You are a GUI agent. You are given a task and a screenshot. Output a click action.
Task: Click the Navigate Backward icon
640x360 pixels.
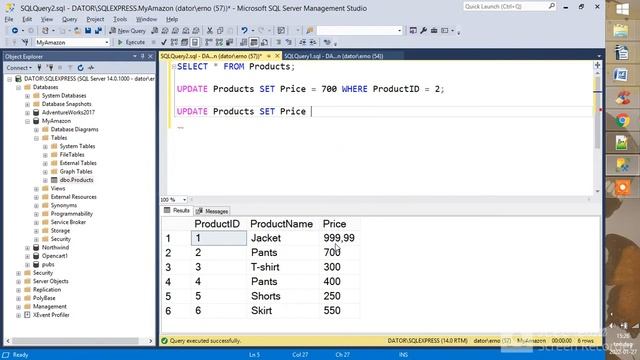point(15,31)
